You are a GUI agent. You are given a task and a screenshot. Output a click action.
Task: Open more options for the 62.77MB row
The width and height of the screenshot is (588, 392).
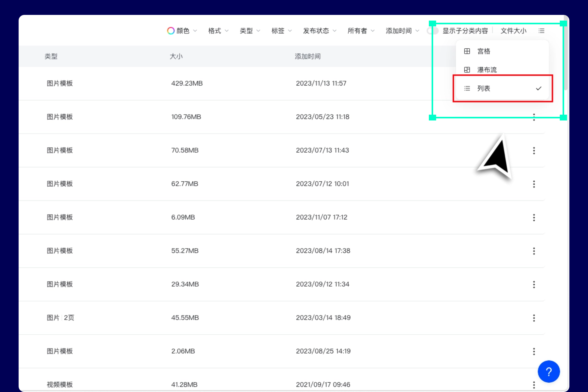point(534,184)
